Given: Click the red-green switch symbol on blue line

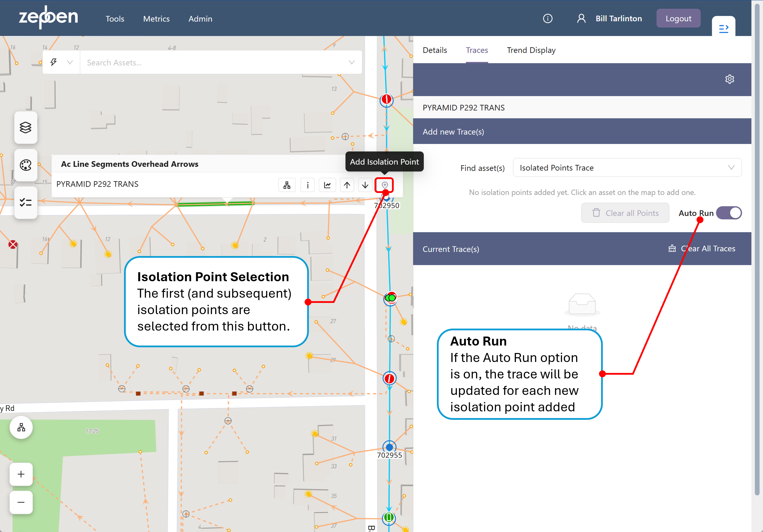Looking at the screenshot, I should coord(390,298).
